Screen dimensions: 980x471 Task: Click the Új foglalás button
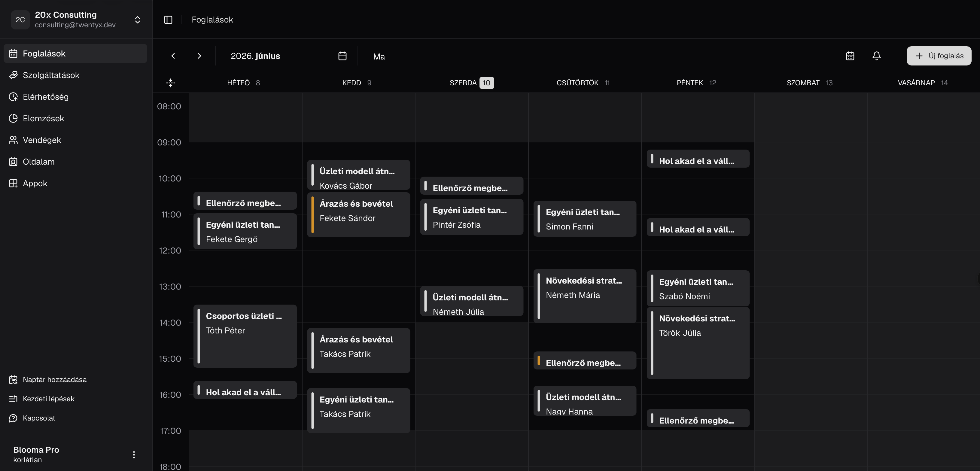click(x=939, y=56)
